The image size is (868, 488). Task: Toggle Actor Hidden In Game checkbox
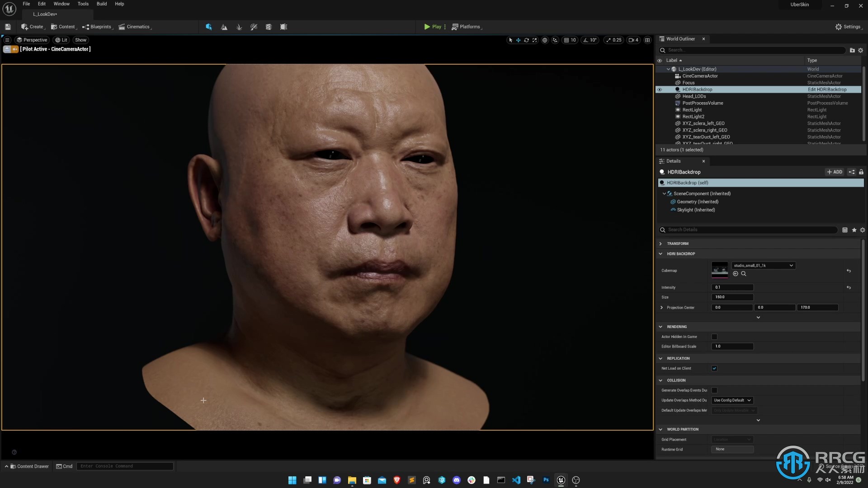(x=714, y=337)
